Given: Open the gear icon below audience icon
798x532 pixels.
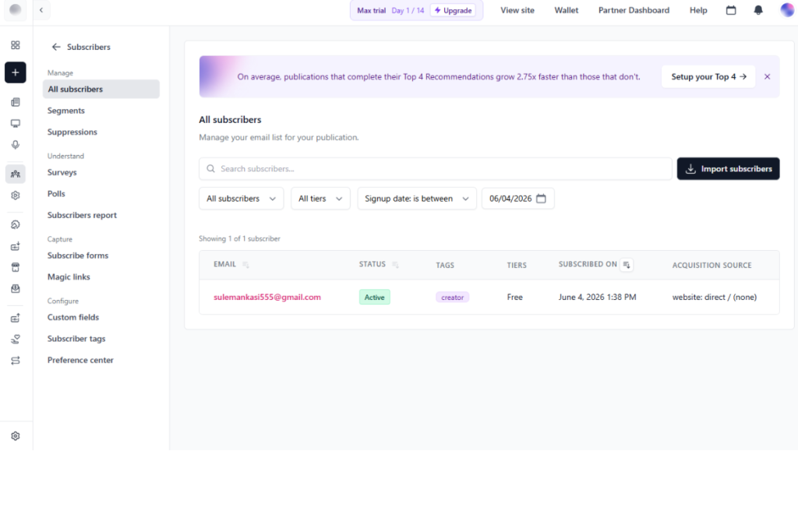Looking at the screenshot, I should point(16,196).
